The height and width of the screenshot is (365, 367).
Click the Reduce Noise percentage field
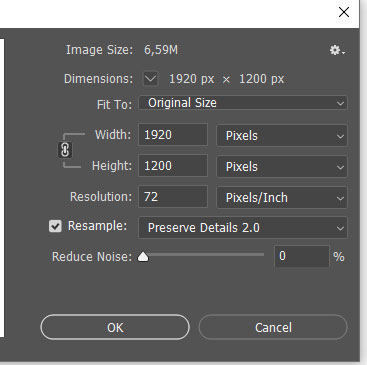pos(302,256)
